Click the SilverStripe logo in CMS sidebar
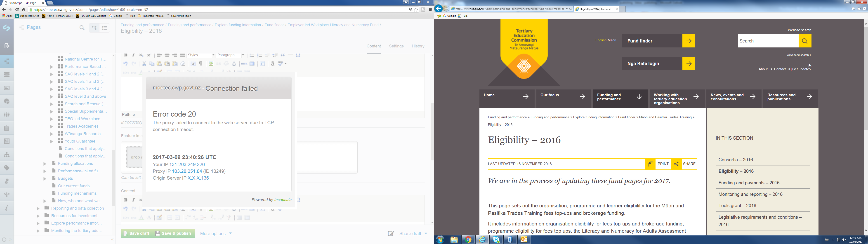This screenshot has height=244, width=868. point(7,28)
